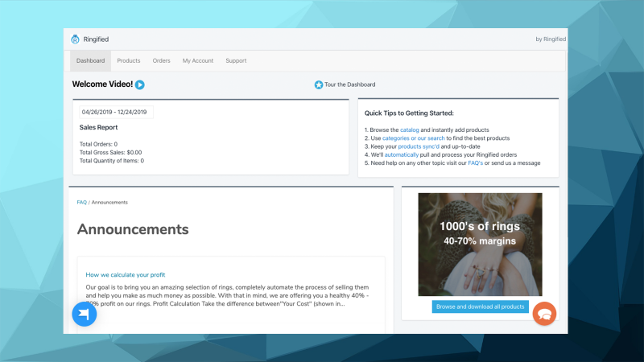Open the categories or our search link
644x362 pixels.
tap(414, 138)
